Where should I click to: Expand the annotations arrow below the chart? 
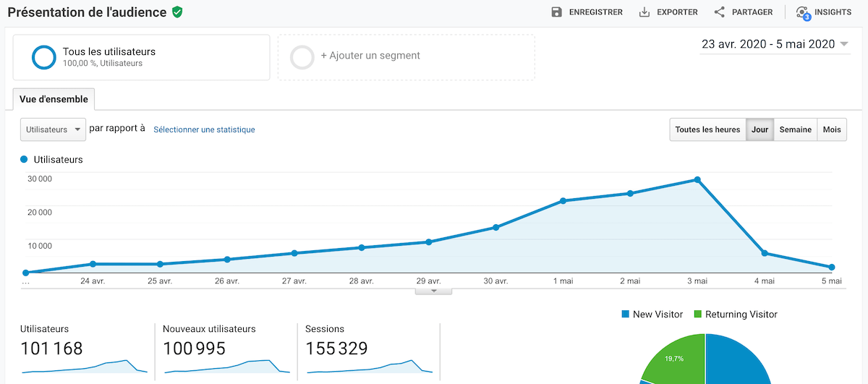pos(433,291)
